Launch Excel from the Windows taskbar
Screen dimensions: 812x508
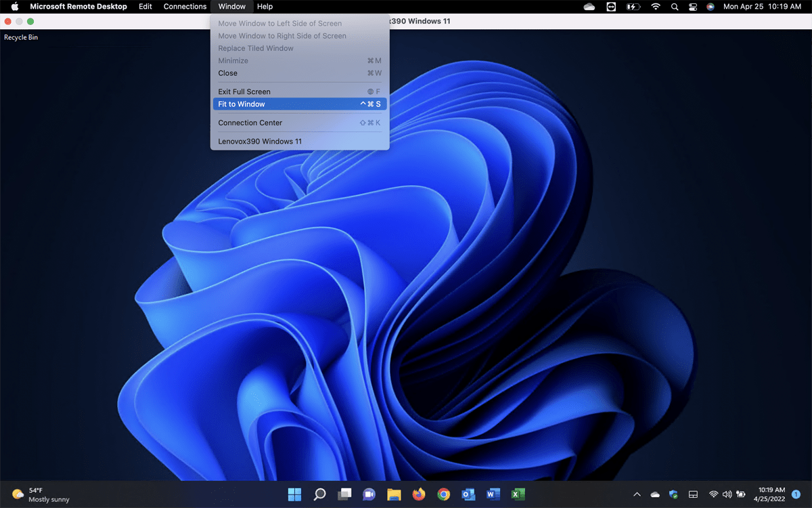(x=518, y=494)
